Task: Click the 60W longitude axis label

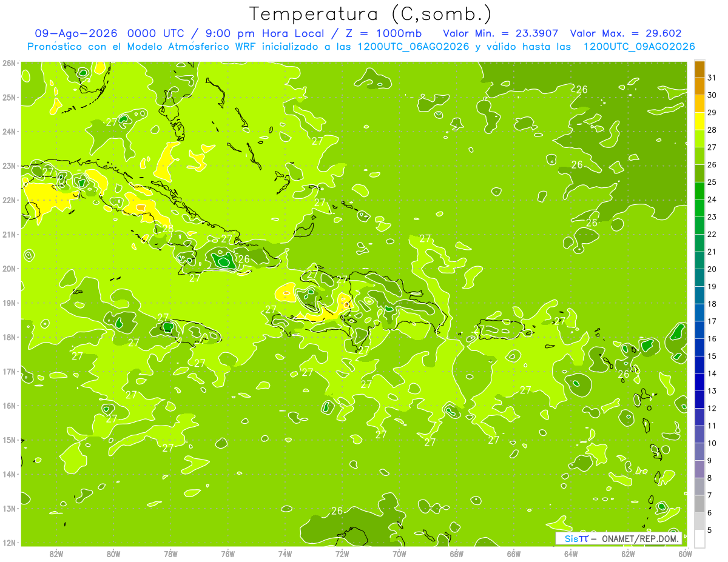Action: pos(686,554)
